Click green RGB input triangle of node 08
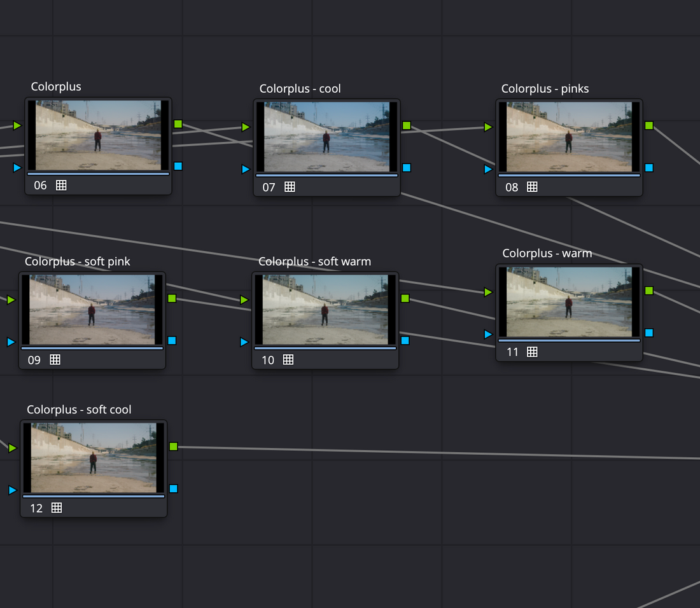This screenshot has height=608, width=700. coord(488,127)
